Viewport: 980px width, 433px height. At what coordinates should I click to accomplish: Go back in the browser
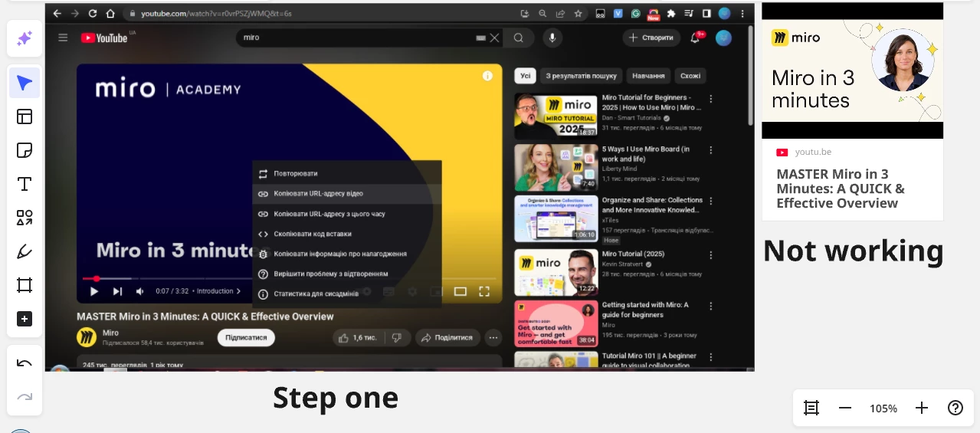[57, 13]
